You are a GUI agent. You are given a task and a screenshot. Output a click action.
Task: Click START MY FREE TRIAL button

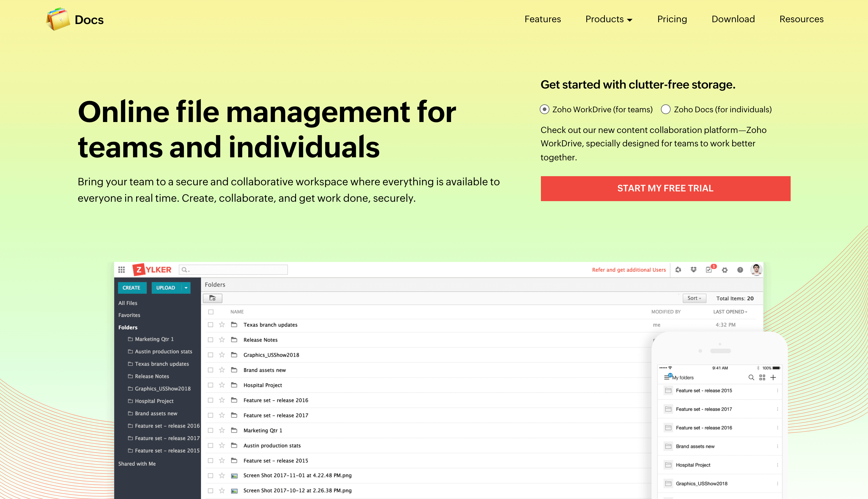pos(665,189)
